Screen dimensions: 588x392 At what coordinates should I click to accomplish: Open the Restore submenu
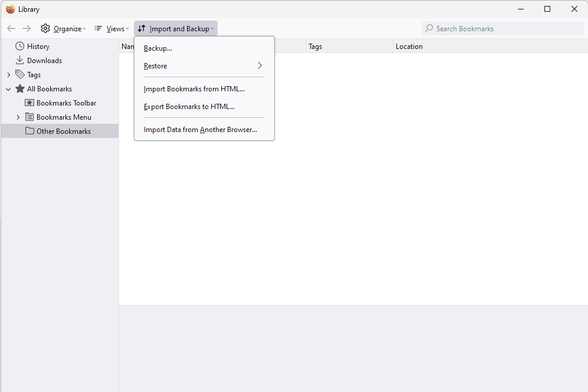click(x=203, y=66)
